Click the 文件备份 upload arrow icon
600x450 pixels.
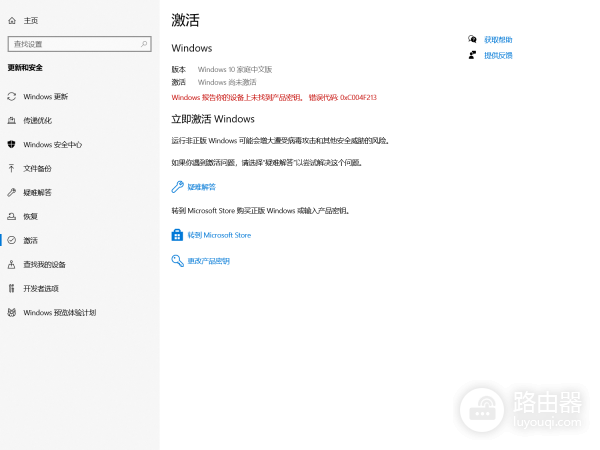[x=11, y=168]
